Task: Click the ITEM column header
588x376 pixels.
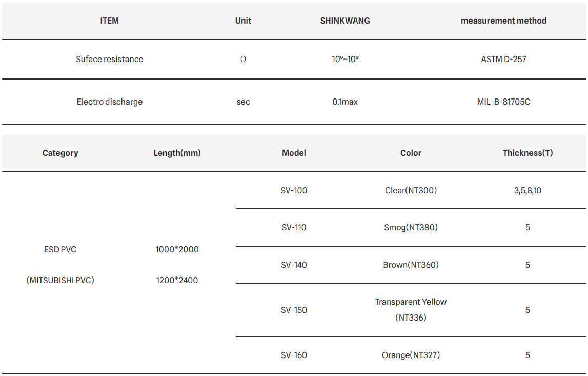Action: pos(110,21)
